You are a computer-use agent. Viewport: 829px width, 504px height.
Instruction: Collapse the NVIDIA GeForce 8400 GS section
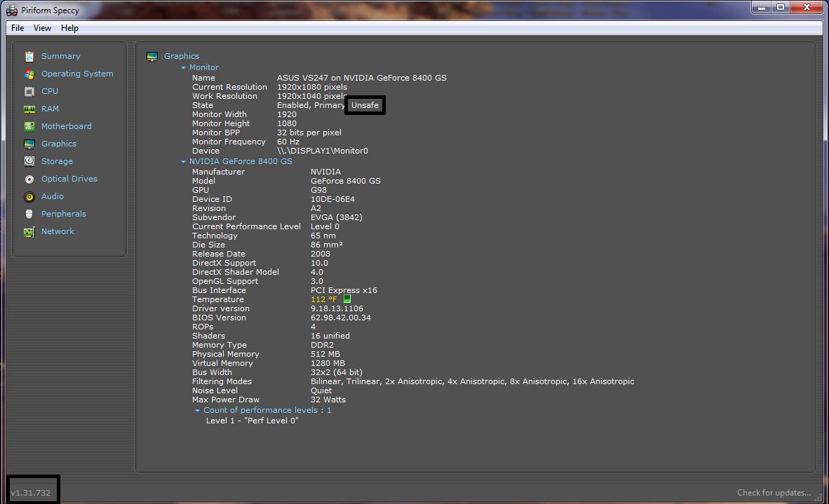tap(184, 162)
